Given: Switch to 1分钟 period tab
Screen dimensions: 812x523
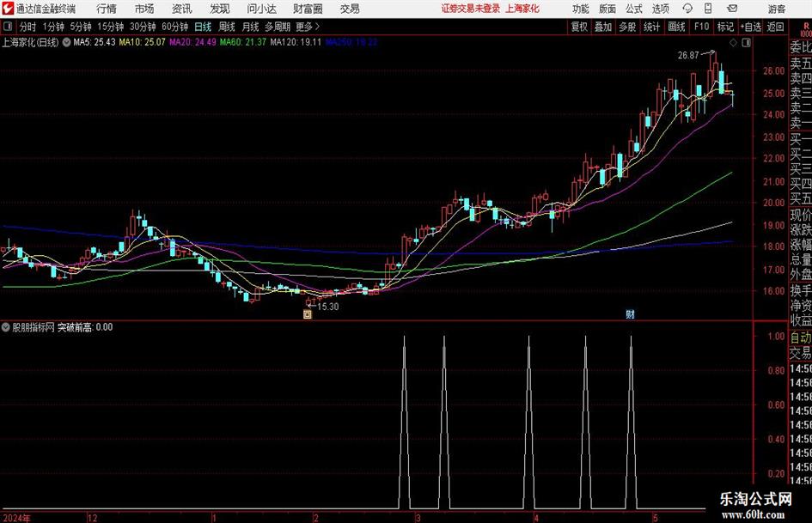Looking at the screenshot, I should 52,27.
